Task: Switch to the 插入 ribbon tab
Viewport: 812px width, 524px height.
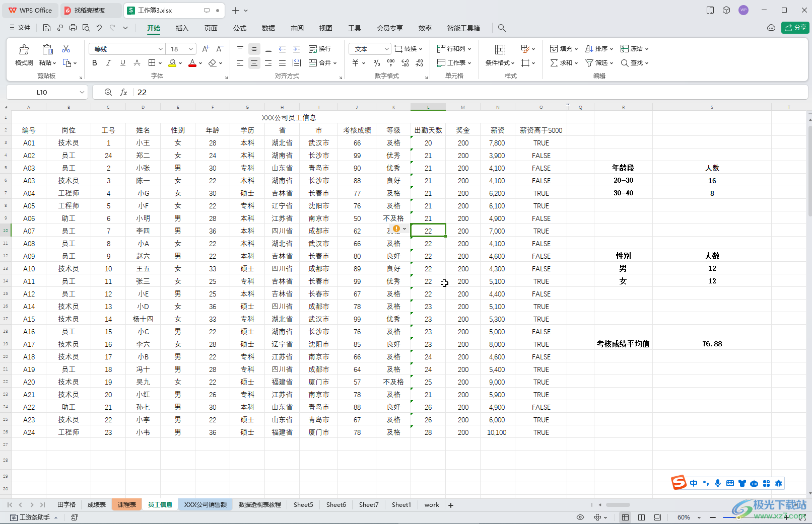Action: [182, 28]
